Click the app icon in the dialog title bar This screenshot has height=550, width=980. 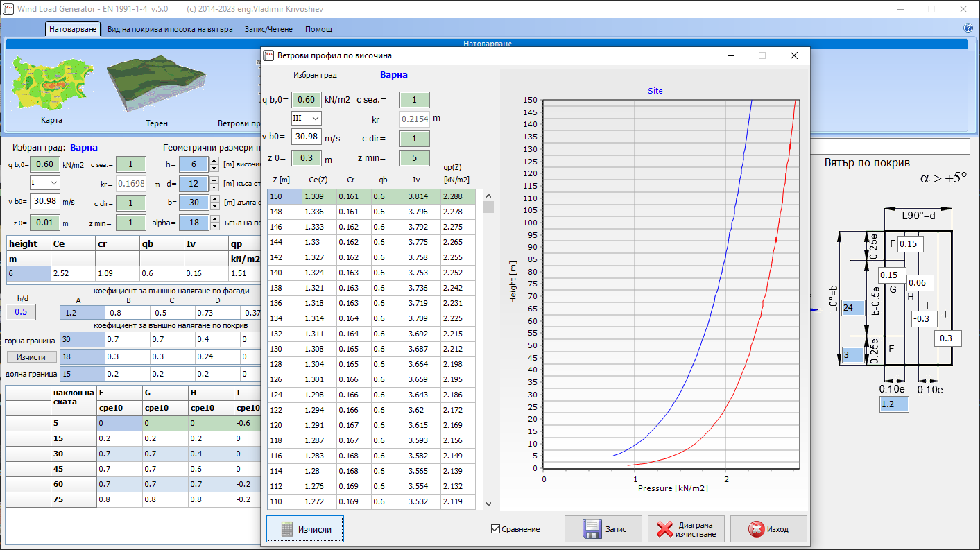pos(268,55)
